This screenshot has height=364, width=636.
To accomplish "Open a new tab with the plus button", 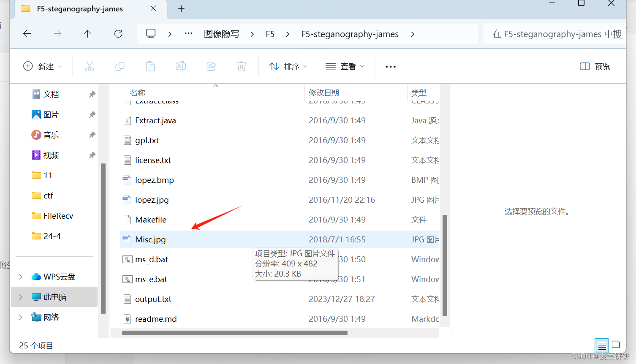I will [181, 8].
